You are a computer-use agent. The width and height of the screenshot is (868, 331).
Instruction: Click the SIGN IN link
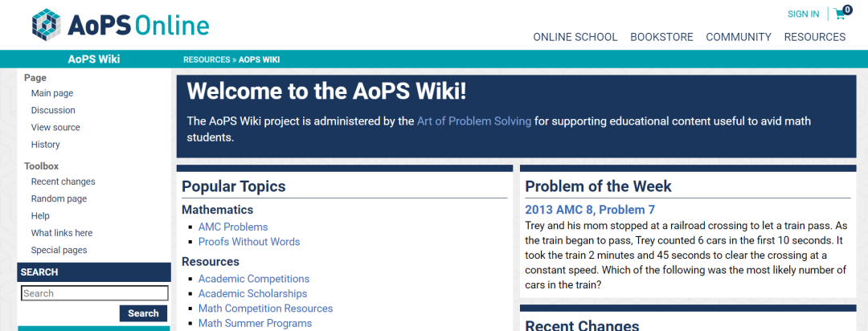coord(803,14)
